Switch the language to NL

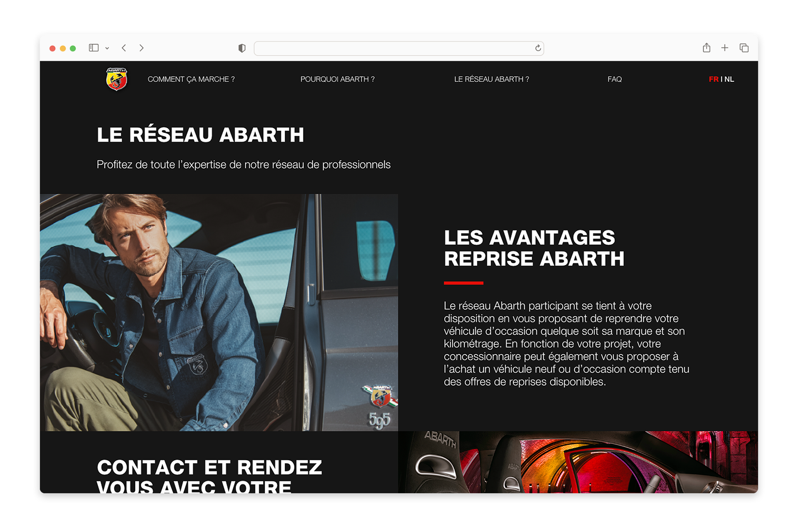(x=729, y=79)
